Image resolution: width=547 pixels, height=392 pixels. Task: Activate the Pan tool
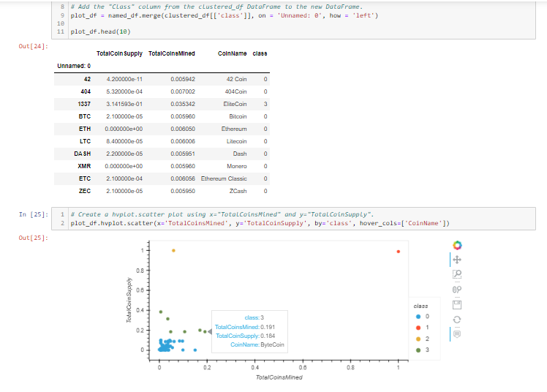tap(457, 260)
